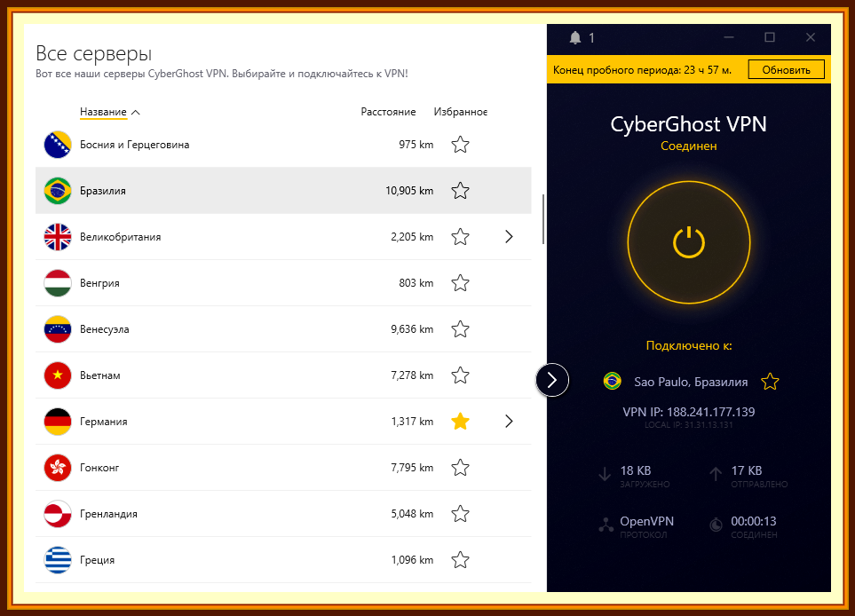855x616 pixels.
Task: Toggle the favorite star for Греция
Action: point(460,560)
